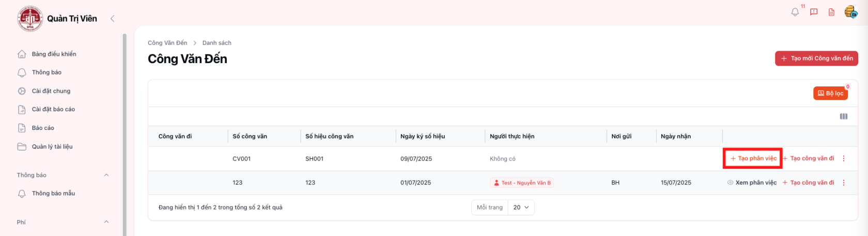Open the user avatar profile menu
Screen dimensions: 868x236
coord(850,11)
